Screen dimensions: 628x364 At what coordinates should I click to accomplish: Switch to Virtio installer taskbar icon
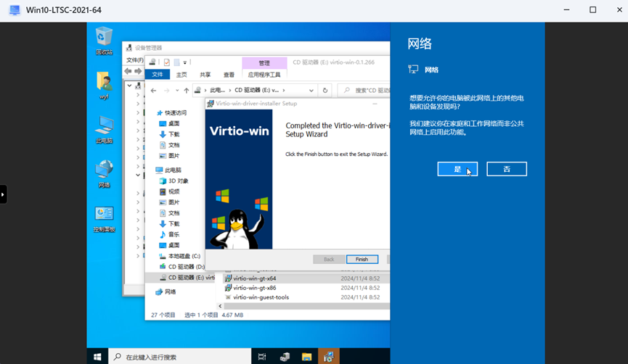tap(329, 357)
